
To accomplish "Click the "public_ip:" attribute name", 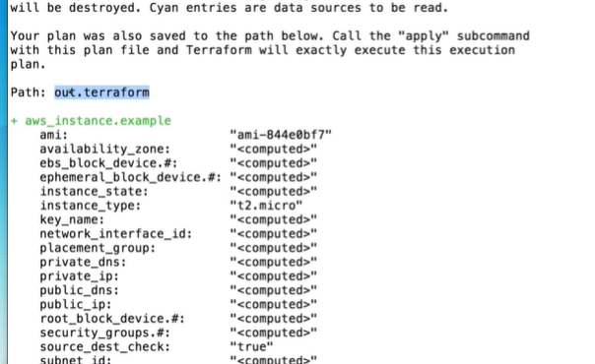I will pos(76,305).
